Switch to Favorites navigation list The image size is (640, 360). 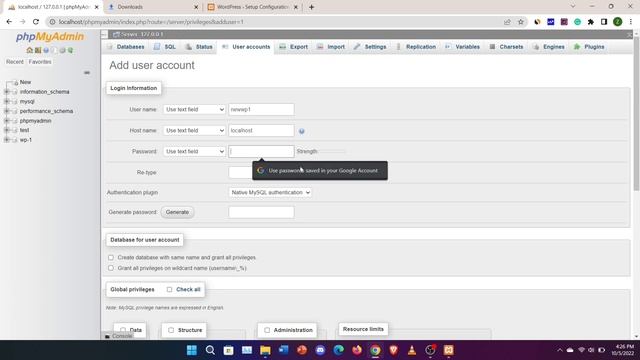40,62
